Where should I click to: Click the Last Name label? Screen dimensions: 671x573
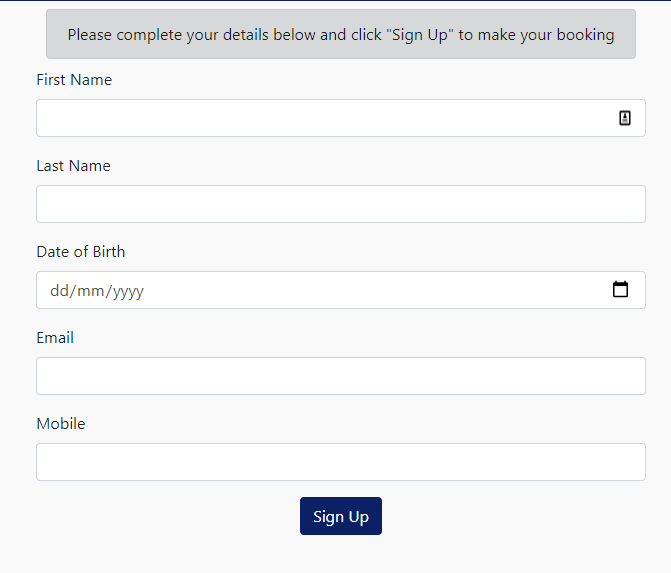(74, 166)
